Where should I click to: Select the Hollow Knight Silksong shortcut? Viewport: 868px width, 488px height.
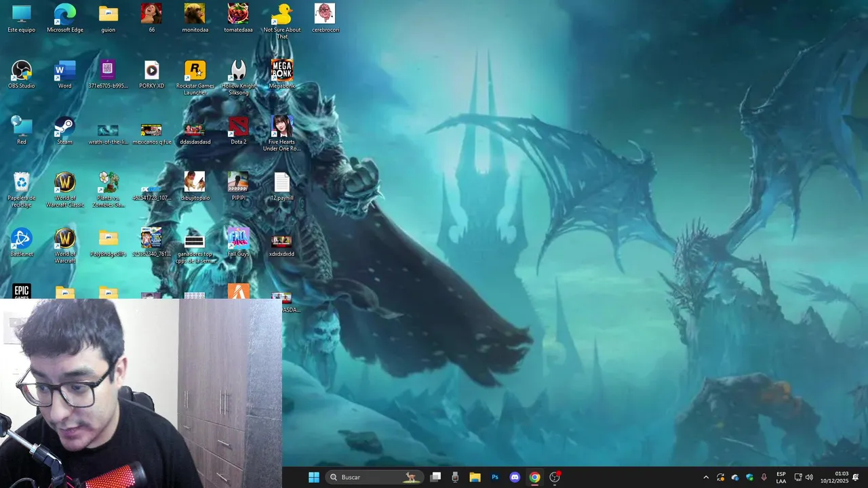(x=239, y=77)
